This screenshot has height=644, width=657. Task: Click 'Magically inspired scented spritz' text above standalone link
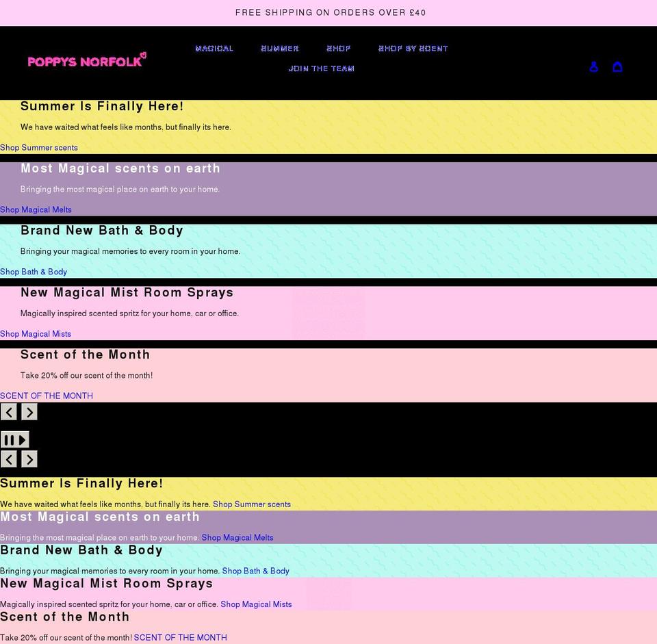129,313
